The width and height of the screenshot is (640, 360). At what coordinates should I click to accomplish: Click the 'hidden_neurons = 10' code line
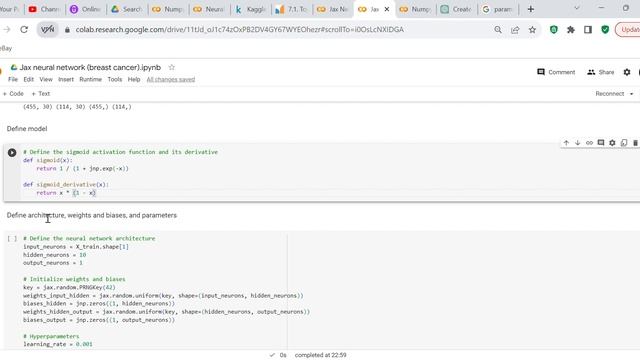[x=55, y=255]
